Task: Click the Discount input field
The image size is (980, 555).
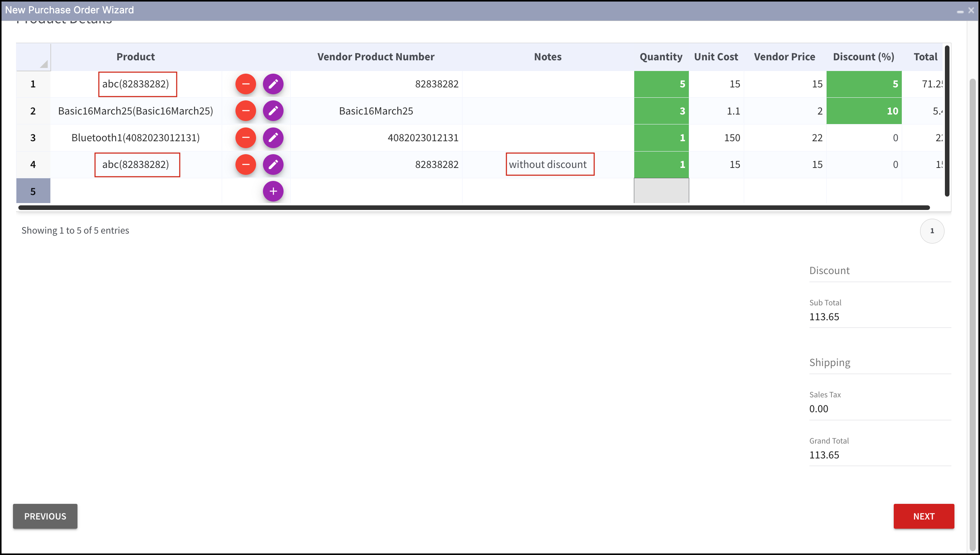Action: [x=880, y=271]
